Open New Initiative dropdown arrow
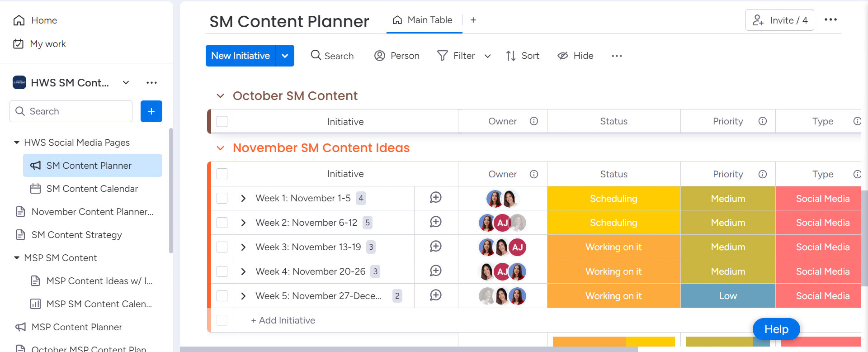Image resolution: width=868 pixels, height=352 pixels. click(x=285, y=56)
